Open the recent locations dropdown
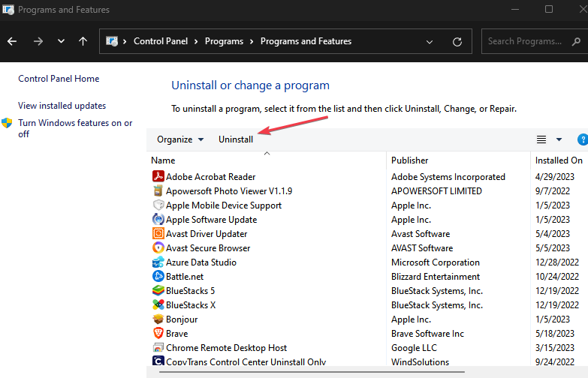588x378 pixels. [x=61, y=41]
